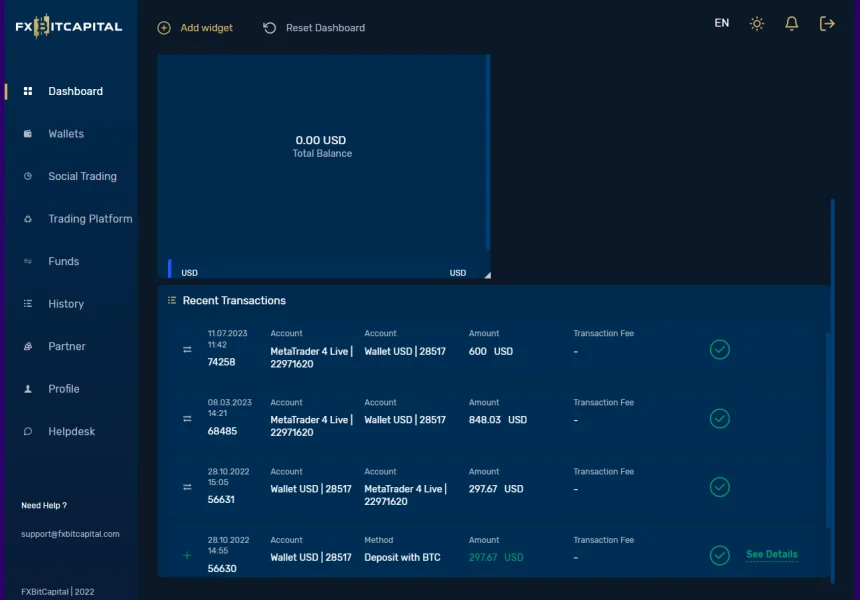Click the Helpdesk chat icon
The height and width of the screenshot is (600, 860).
pyautogui.click(x=28, y=431)
